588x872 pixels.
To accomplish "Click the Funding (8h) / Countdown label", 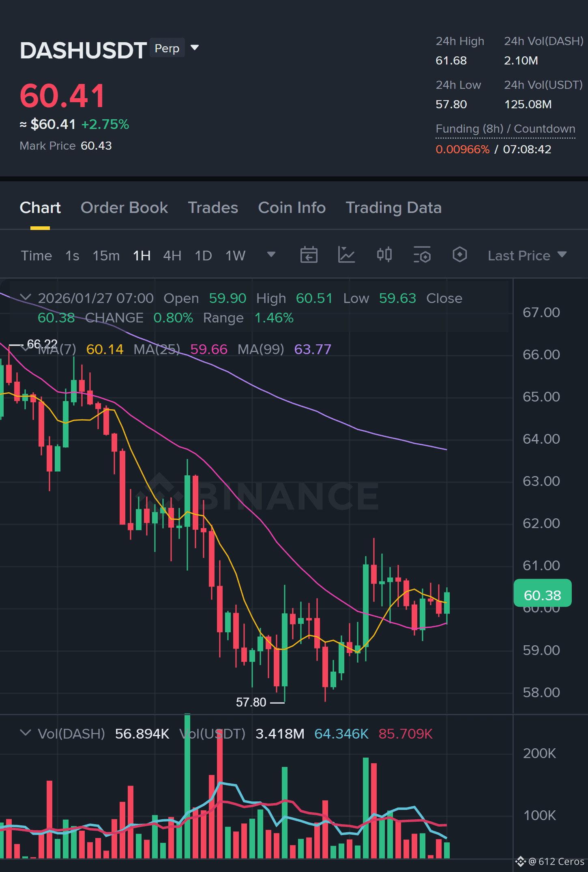I will [x=505, y=129].
